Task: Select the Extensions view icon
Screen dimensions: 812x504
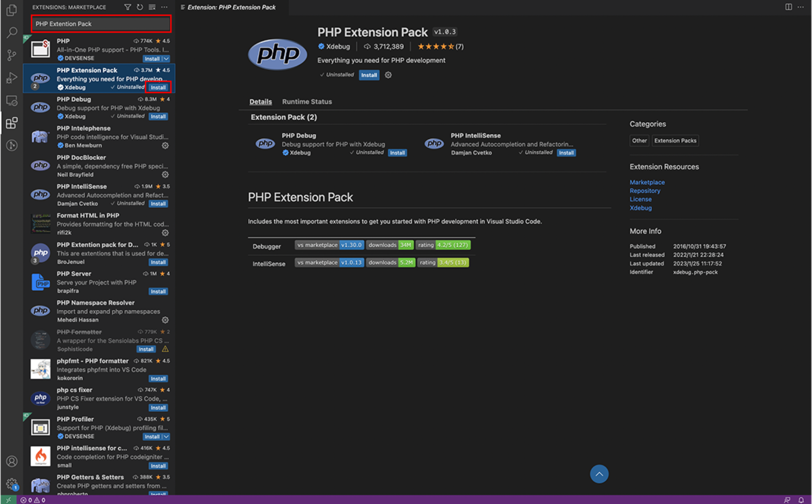Action: point(11,123)
